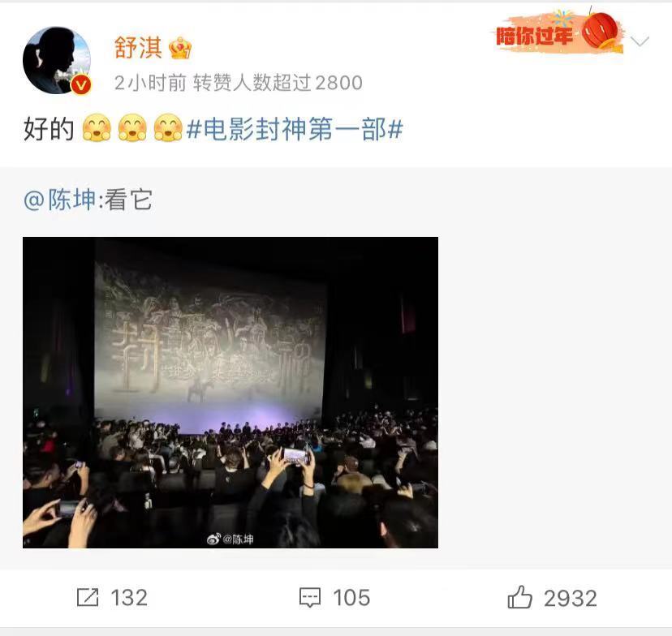Click the like count 2932
This screenshot has width=672, height=636.
tap(571, 598)
